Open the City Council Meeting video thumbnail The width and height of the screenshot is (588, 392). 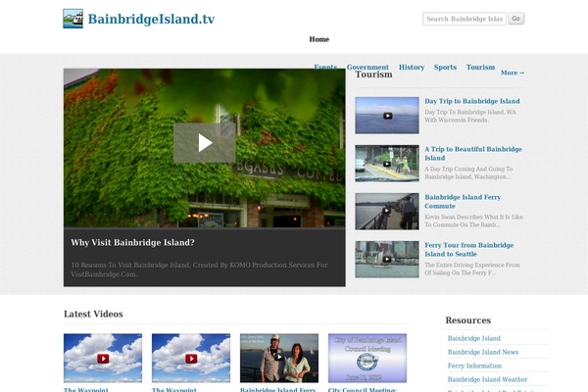click(x=367, y=359)
